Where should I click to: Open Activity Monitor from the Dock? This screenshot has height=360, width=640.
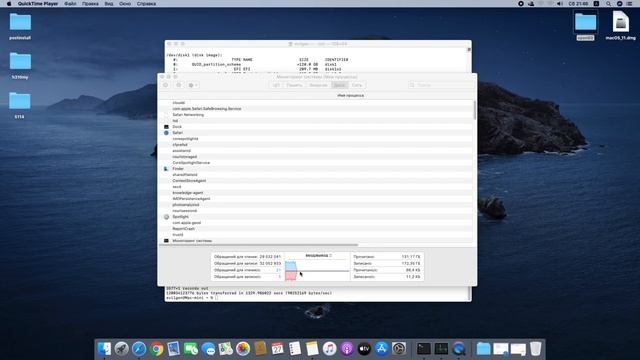441,349
